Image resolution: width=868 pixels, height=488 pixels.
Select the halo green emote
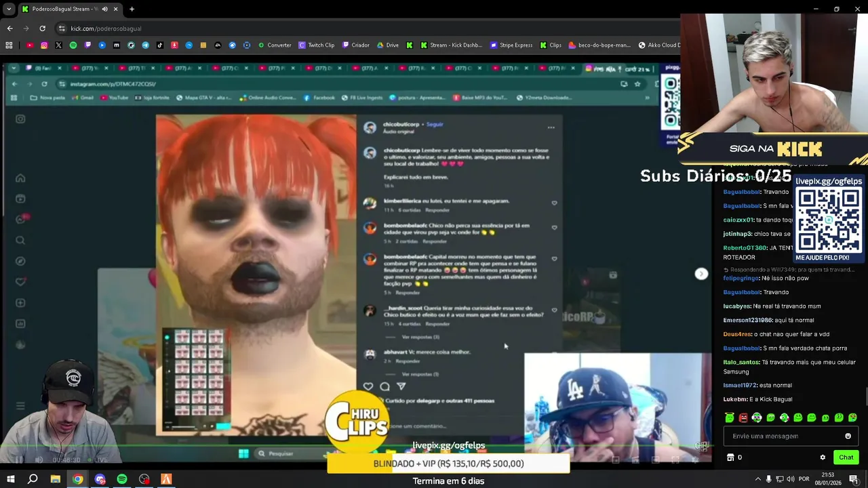point(729,418)
